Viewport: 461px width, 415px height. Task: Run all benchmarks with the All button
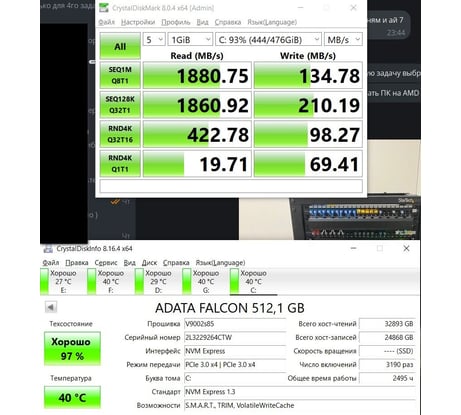point(120,46)
